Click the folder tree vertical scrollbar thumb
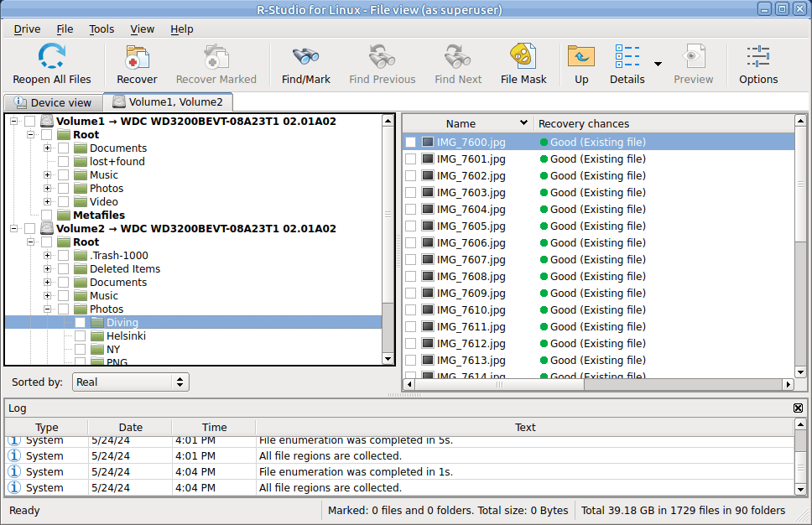This screenshot has width=812, height=525. (x=388, y=215)
